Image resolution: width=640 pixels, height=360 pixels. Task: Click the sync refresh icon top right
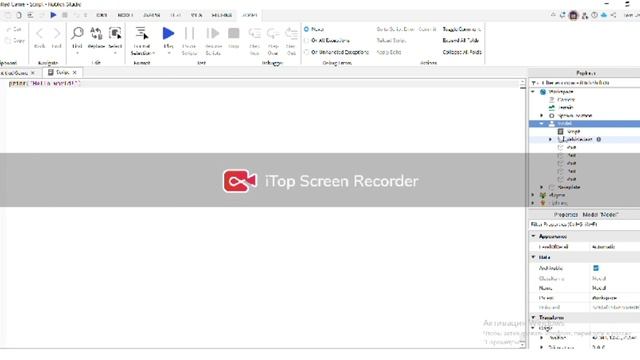pos(562,15)
